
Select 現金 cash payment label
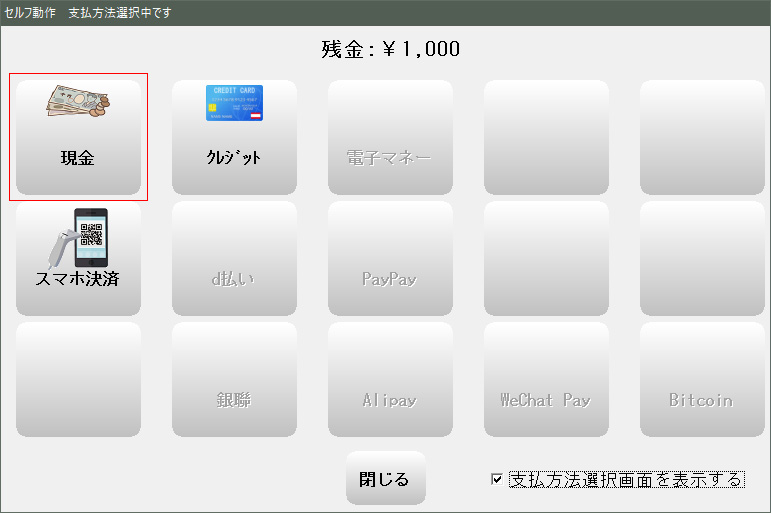tap(77, 158)
